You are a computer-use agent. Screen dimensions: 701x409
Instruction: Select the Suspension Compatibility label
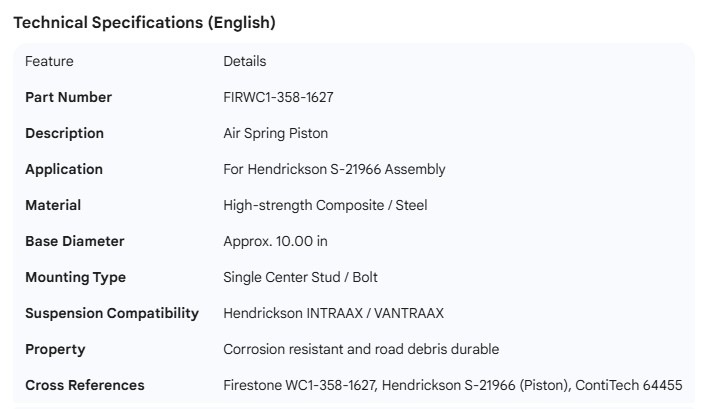(112, 313)
